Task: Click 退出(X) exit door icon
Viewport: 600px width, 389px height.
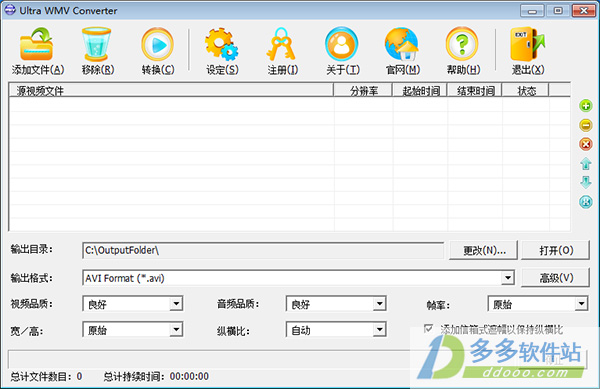Action: coord(527,44)
